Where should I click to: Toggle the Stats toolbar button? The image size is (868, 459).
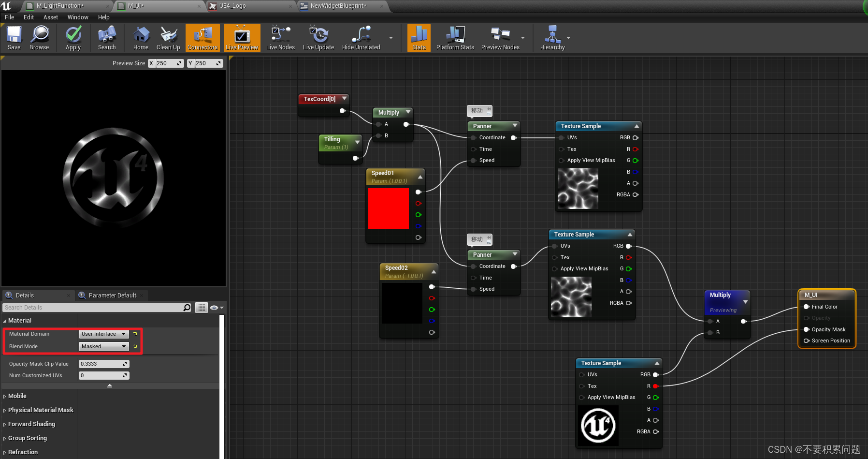pyautogui.click(x=419, y=38)
